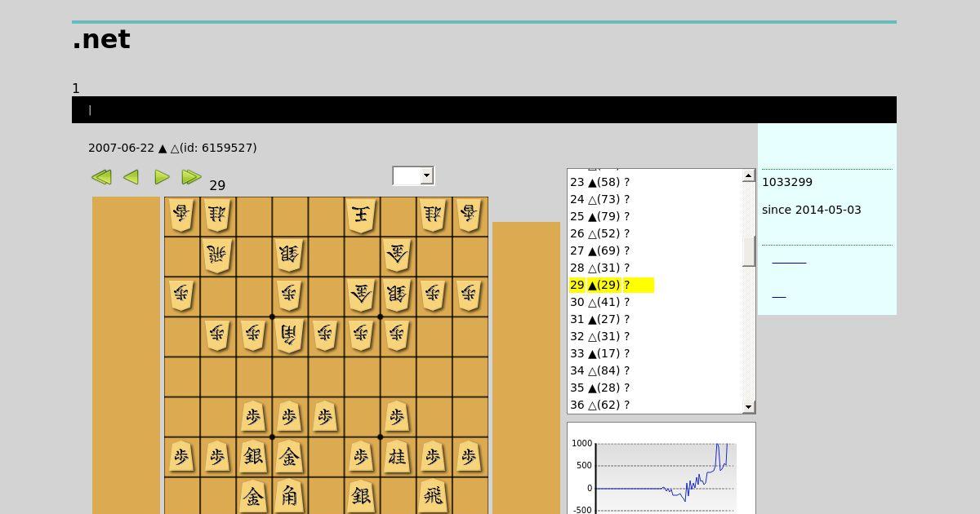Select the upside-down 香 lance in the top-left corner
980x514 pixels.
[181, 216]
